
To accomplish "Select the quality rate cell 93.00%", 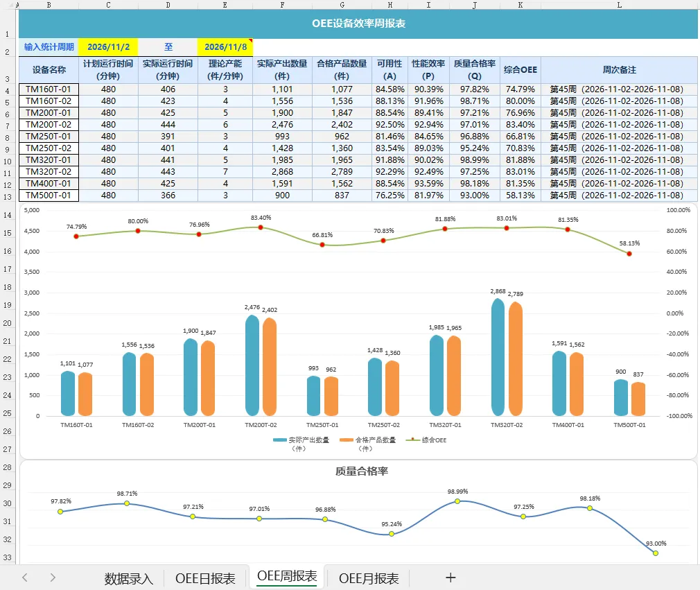I will (475, 196).
